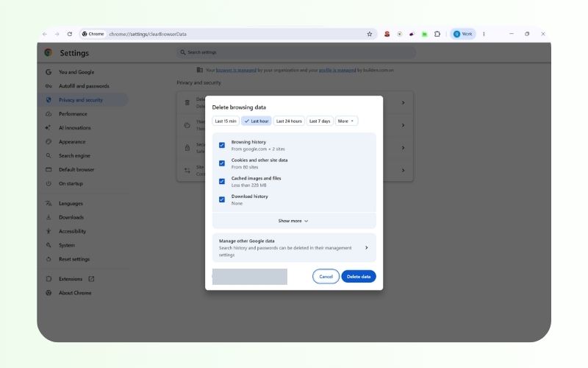Click the browser back arrow
Viewport: 588px width, 368px height.
click(45, 34)
